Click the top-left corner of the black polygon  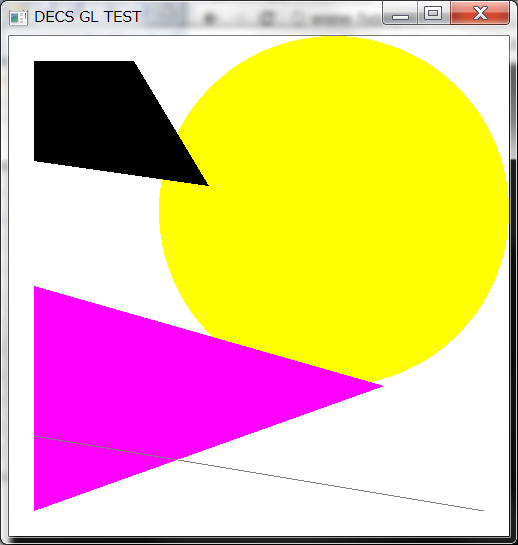pyautogui.click(x=35, y=62)
